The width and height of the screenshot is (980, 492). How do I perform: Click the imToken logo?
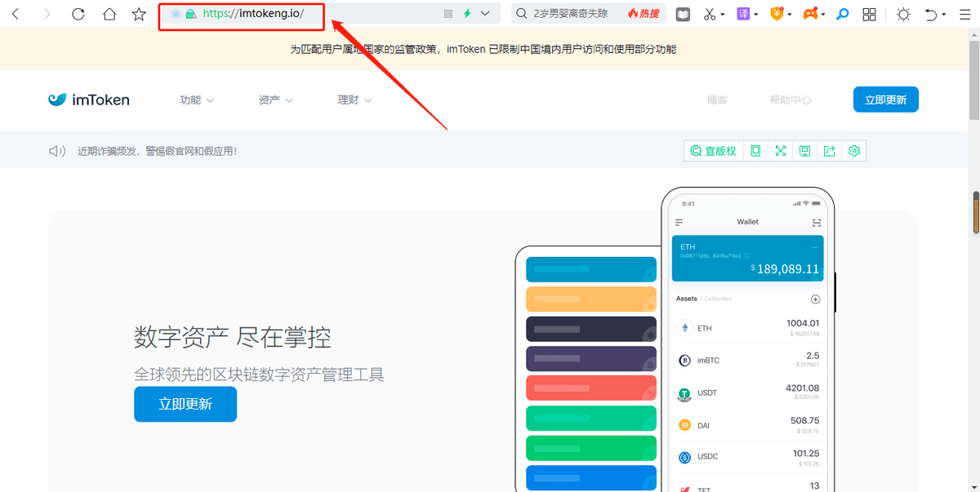click(x=88, y=100)
